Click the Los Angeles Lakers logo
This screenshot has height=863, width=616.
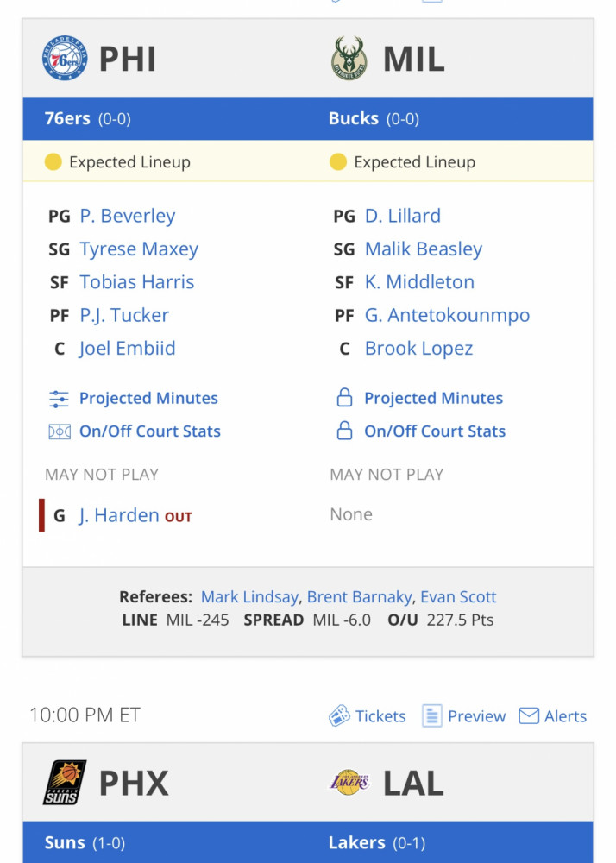349,782
